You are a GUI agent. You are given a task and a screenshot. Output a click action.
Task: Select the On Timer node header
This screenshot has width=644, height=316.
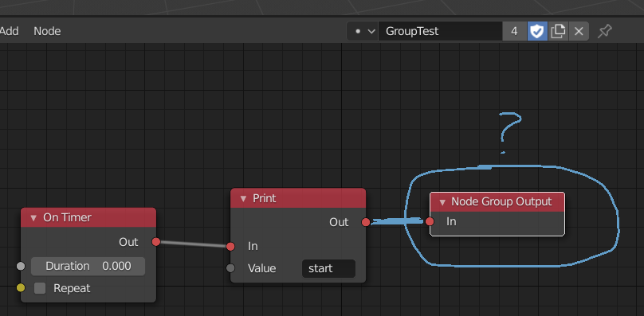pos(88,217)
